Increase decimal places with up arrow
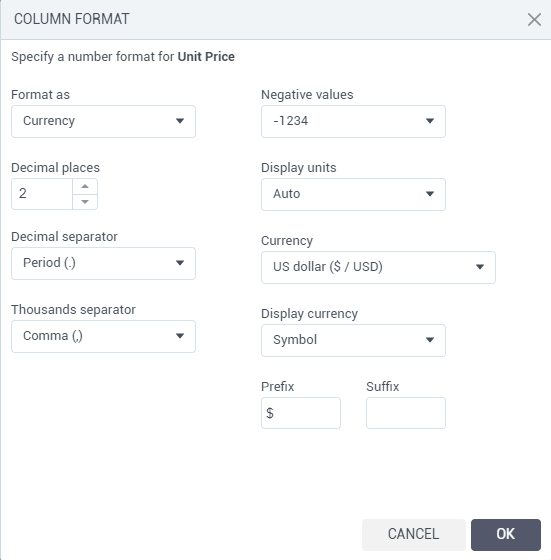Image resolution: width=551 pixels, height=560 pixels. [85, 186]
